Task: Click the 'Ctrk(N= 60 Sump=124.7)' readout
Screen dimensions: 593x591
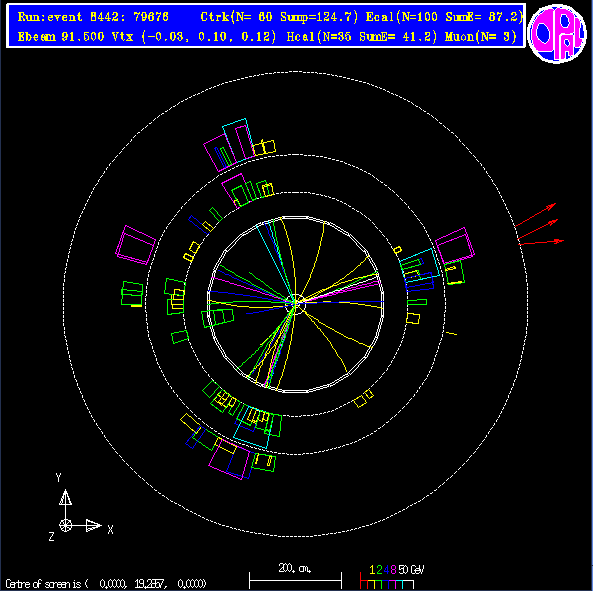Action: 279,17
